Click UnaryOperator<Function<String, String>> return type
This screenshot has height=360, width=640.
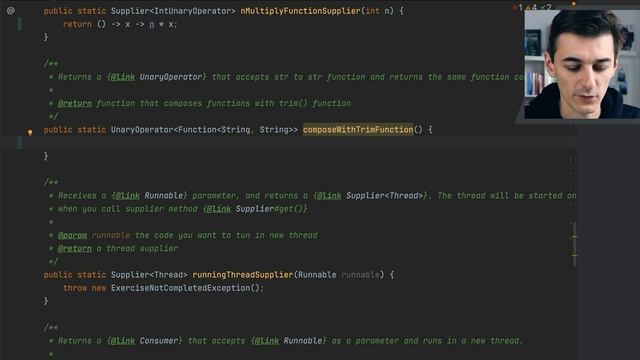(x=204, y=130)
